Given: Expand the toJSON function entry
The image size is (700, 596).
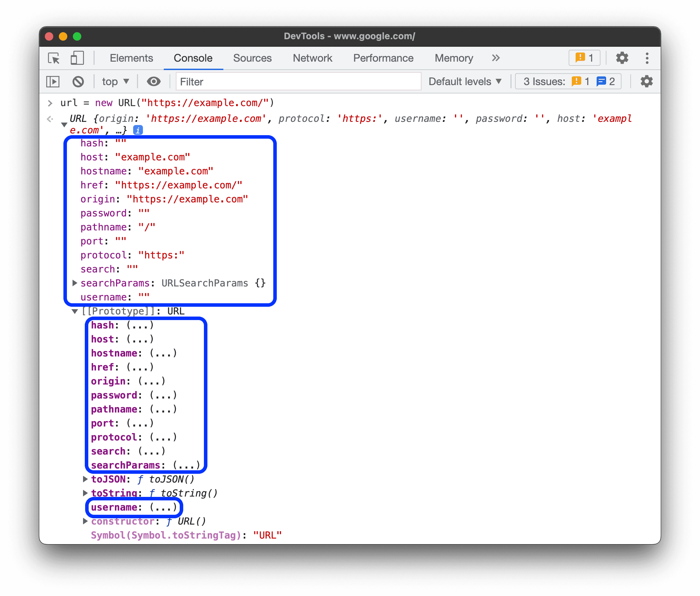Looking at the screenshot, I should [x=85, y=479].
